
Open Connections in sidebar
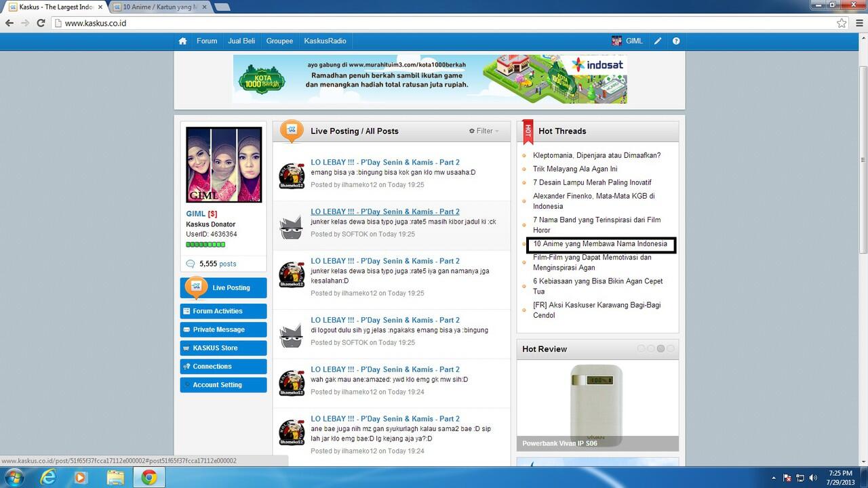coord(223,366)
